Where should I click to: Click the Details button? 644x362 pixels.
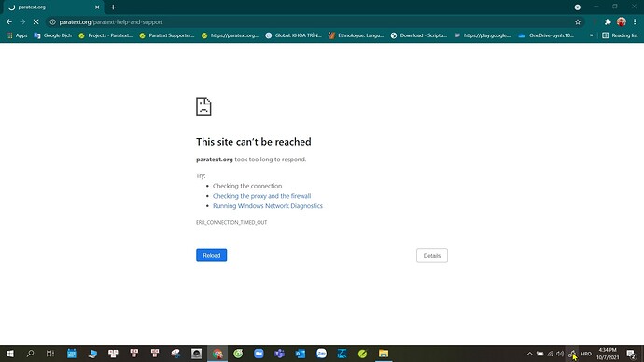click(432, 256)
